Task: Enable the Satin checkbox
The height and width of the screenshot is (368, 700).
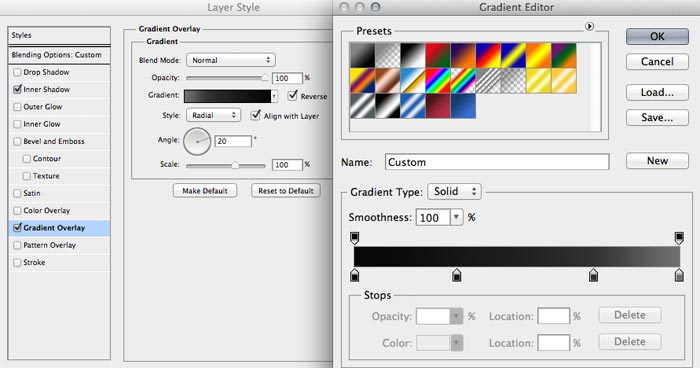Action: point(17,193)
